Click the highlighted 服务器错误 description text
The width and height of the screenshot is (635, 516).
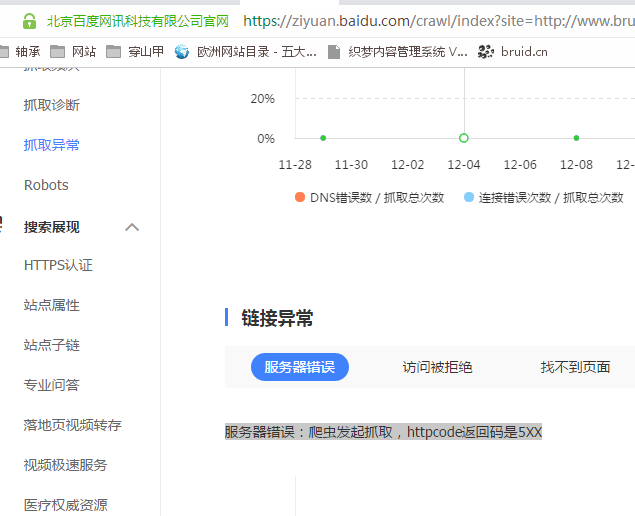[383, 432]
